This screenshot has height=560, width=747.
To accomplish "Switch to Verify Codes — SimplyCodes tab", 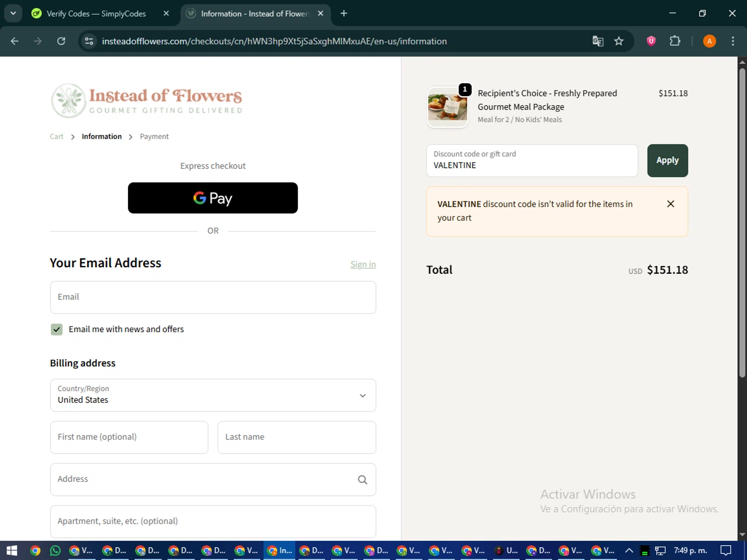I will tap(96, 13).
